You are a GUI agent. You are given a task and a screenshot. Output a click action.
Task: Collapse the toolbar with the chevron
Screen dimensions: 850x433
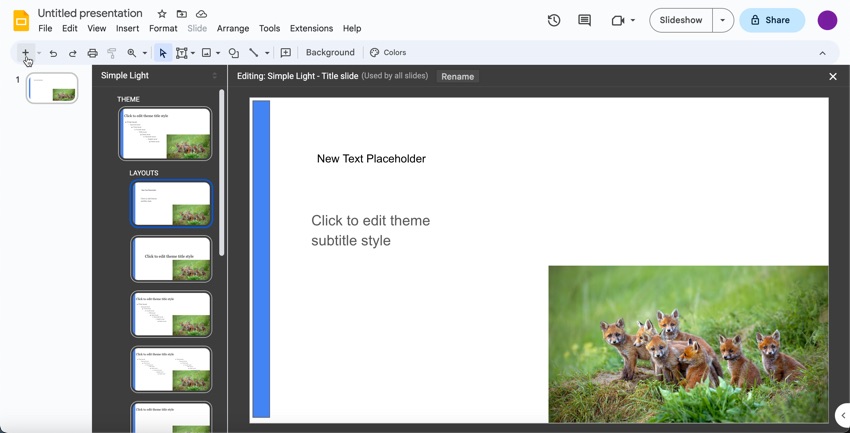[x=822, y=53]
